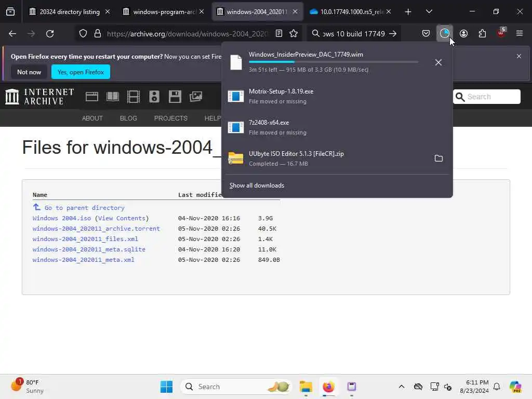
Task: Click search go arrow
Action: pyautogui.click(x=393, y=34)
